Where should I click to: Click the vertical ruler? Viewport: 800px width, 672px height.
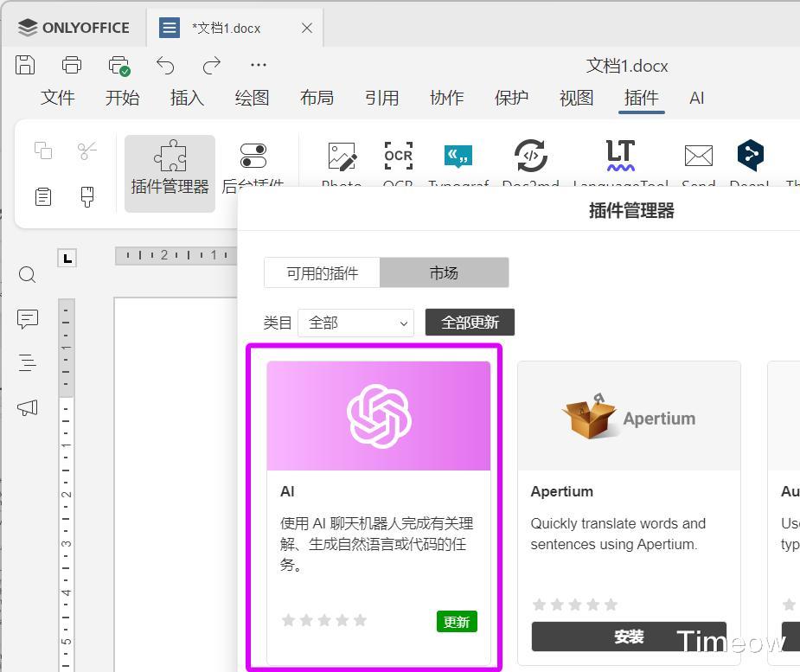click(x=67, y=484)
